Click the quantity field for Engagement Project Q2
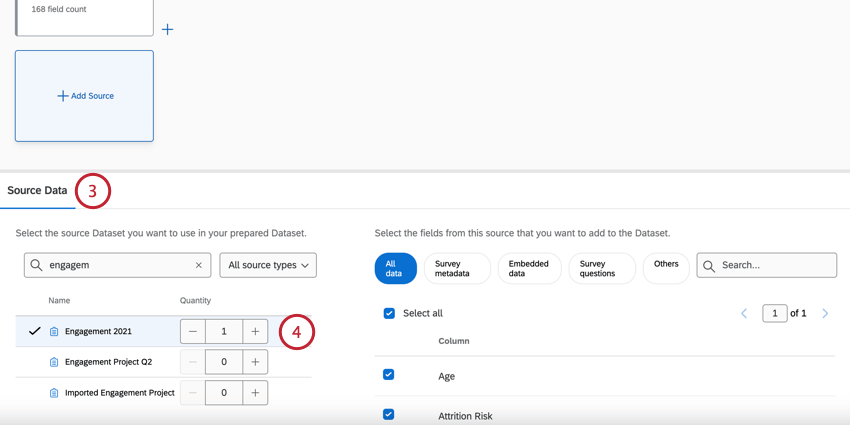The image size is (850, 425). (x=224, y=362)
